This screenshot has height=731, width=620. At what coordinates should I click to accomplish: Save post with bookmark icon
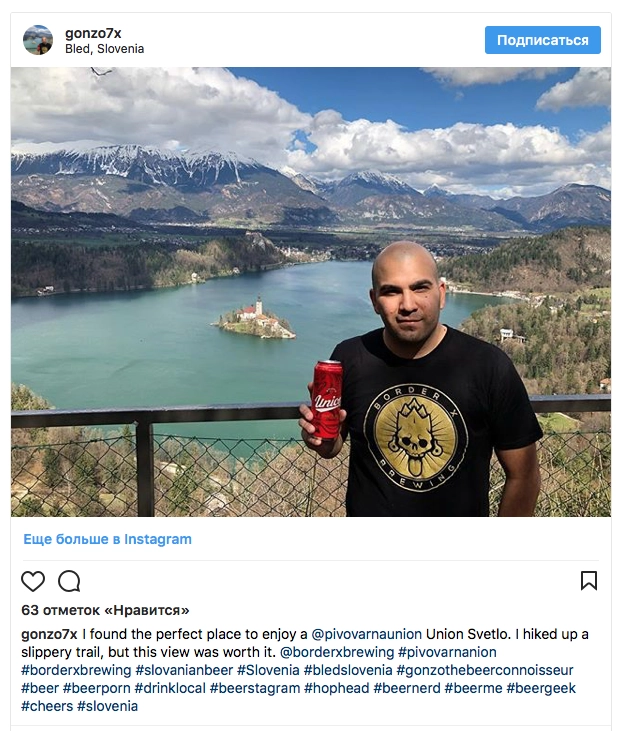click(x=589, y=580)
